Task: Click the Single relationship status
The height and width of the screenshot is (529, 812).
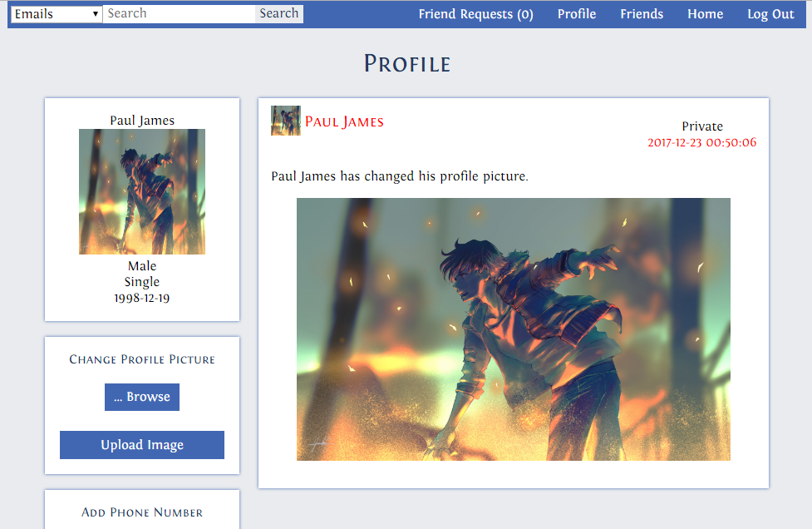Action: point(142,282)
